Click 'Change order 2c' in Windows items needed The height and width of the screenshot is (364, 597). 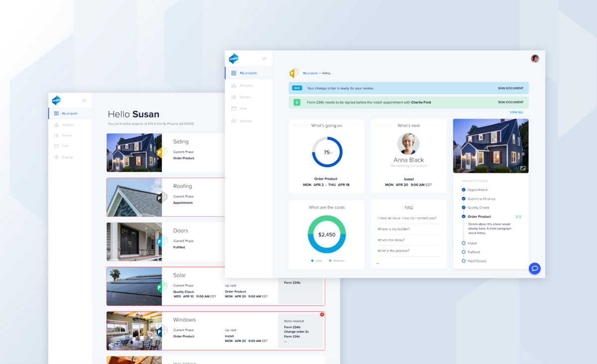click(x=297, y=332)
